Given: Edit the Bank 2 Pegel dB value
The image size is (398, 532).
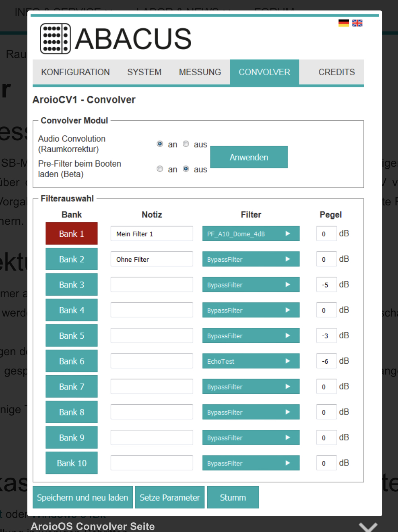Looking at the screenshot, I should pyautogui.click(x=326, y=259).
